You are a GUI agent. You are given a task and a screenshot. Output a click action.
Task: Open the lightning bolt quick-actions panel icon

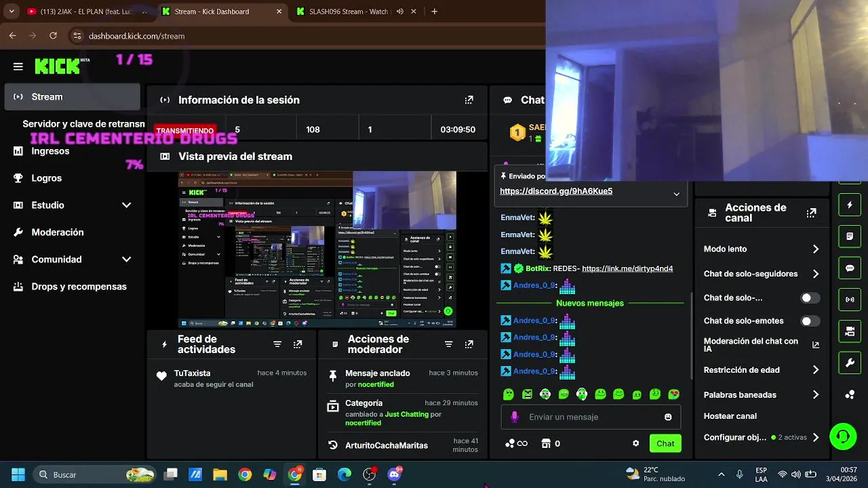pos(850,205)
